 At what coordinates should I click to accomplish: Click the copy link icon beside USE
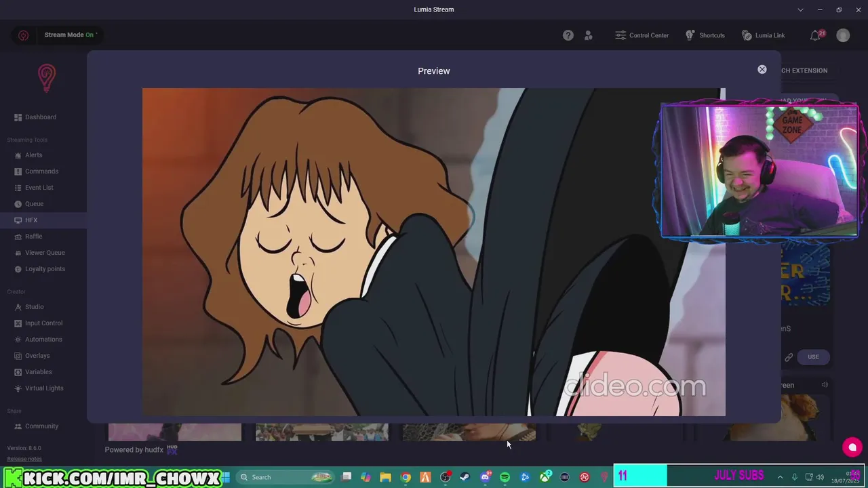pos(789,357)
